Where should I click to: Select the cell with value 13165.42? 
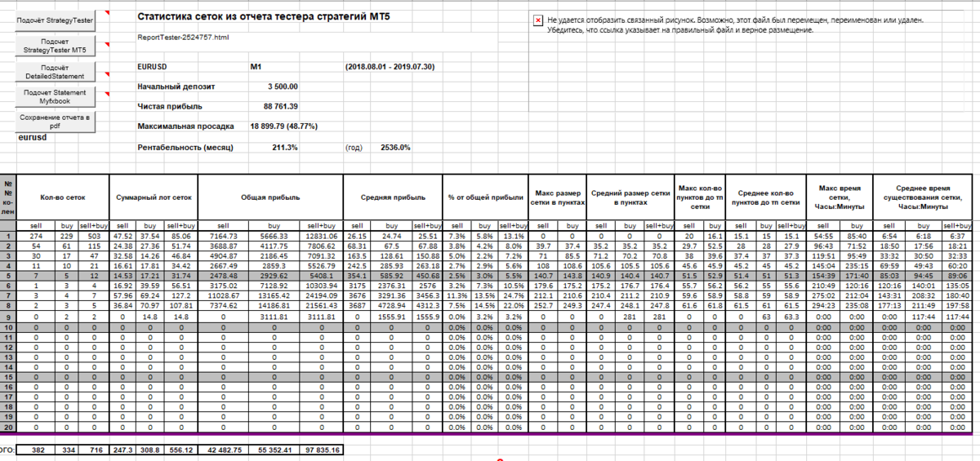pyautogui.click(x=275, y=295)
